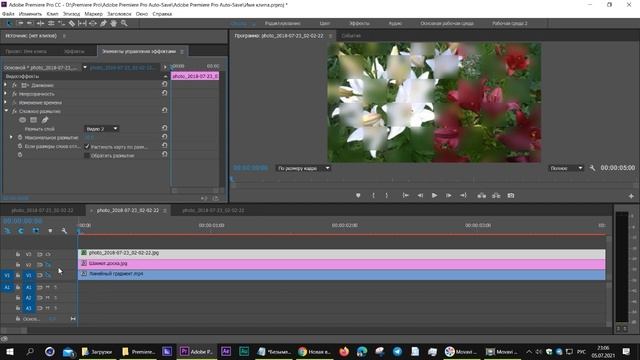Create ellipse mask for blur effect
Image resolution: width=640 pixels, height=360 pixels.
pos(22,120)
